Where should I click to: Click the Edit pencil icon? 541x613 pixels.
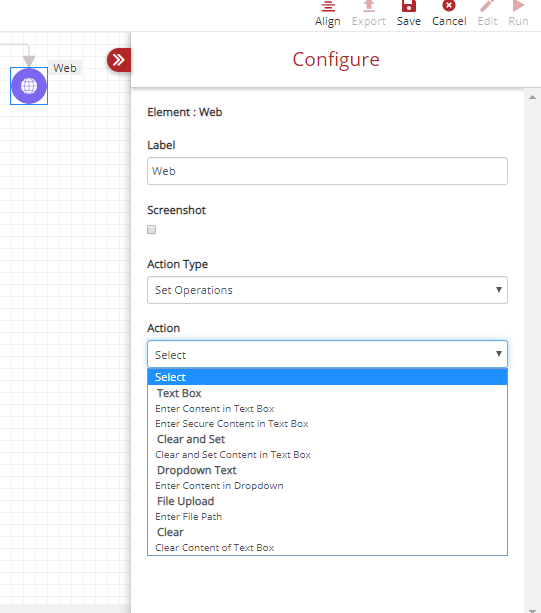[487, 6]
